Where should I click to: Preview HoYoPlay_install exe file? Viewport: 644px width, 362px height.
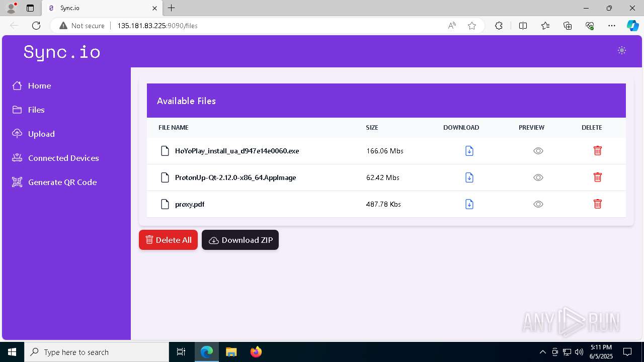point(538,151)
